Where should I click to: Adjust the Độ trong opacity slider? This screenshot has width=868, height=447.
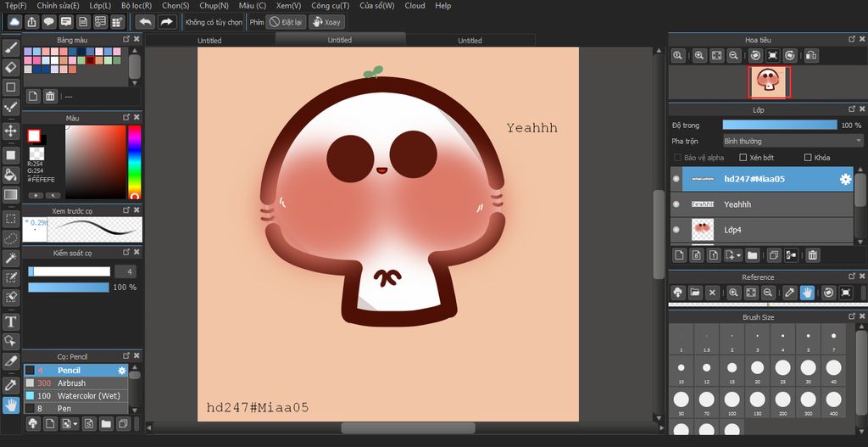click(x=780, y=126)
